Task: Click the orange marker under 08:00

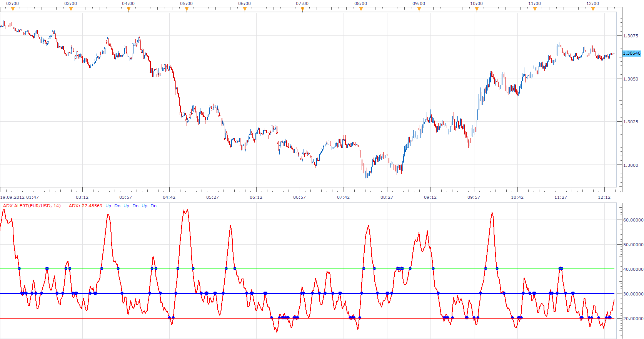Action: [361, 10]
